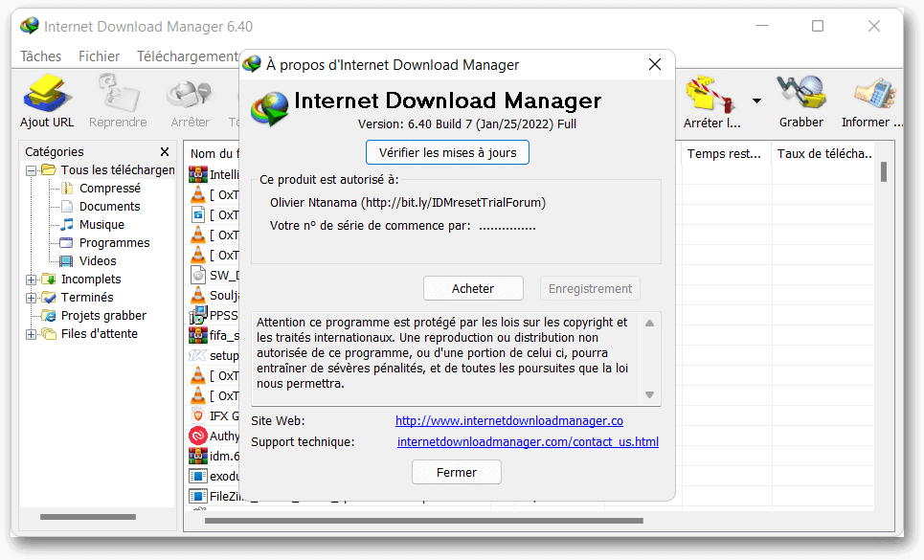Click the Informer toolbar icon
This screenshot has width=924, height=560.
(x=872, y=101)
